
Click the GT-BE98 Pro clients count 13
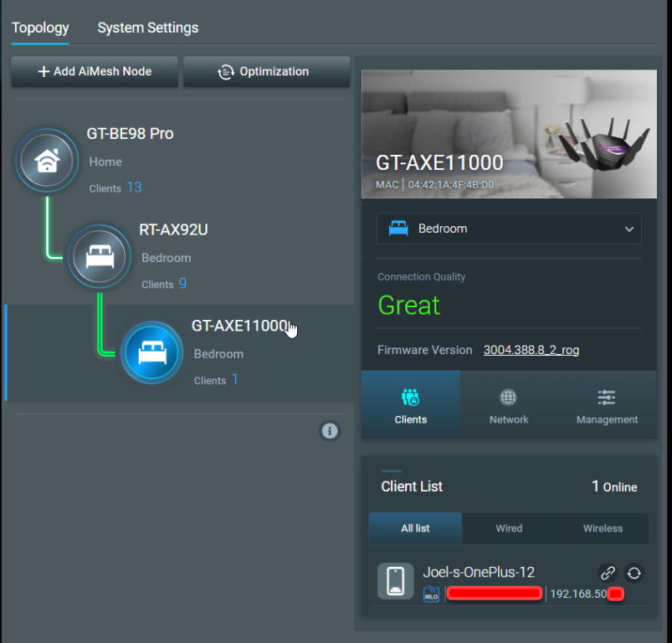134,188
